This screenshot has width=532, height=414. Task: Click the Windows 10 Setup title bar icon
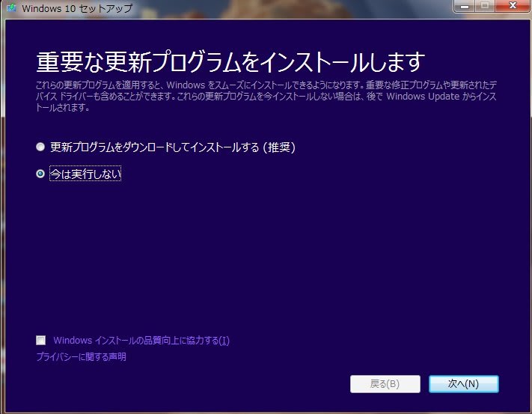click(x=10, y=9)
